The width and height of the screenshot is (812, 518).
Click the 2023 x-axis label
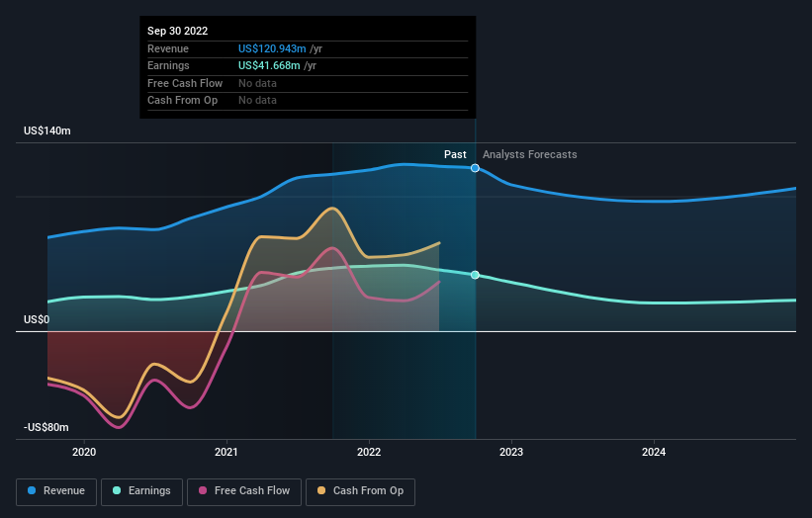[x=511, y=452]
